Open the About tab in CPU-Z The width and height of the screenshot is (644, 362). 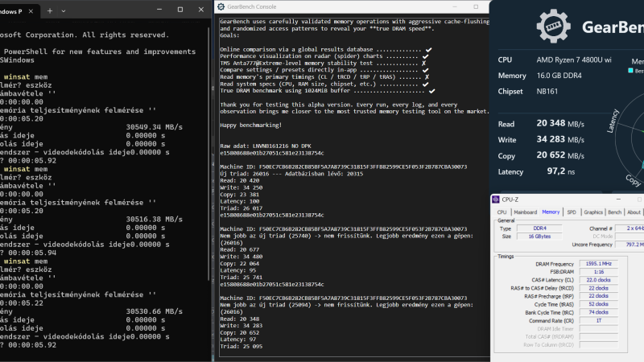pos(634,212)
